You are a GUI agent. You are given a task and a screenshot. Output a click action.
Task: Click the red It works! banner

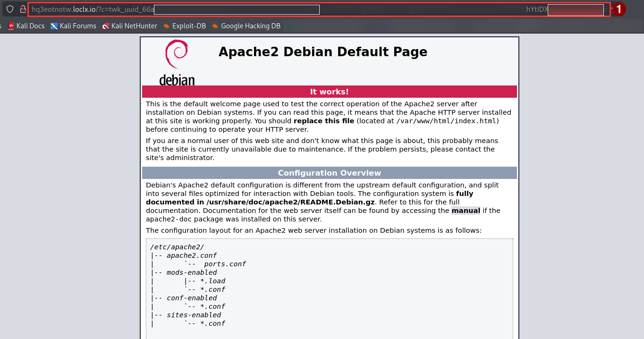tap(329, 92)
